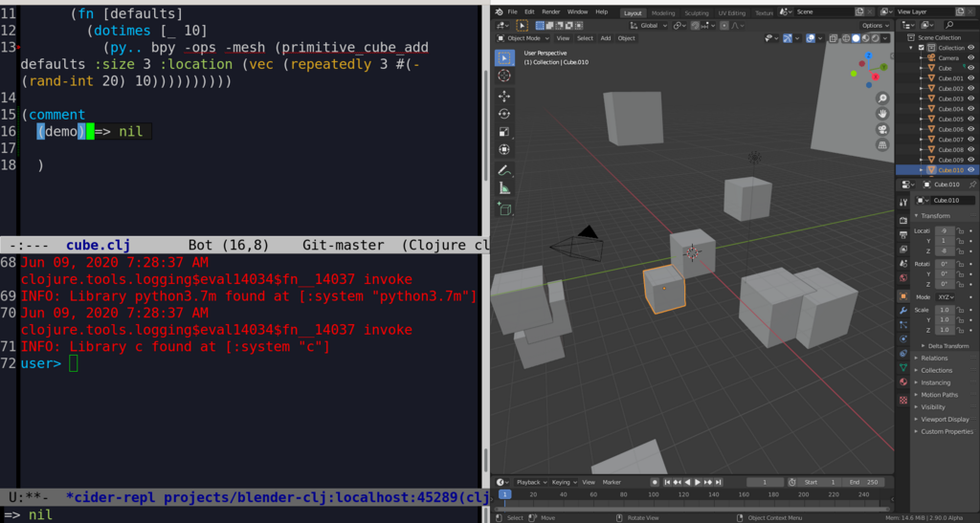This screenshot has height=523, width=980.
Task: Open the World properties tab
Action: pyautogui.click(x=903, y=278)
